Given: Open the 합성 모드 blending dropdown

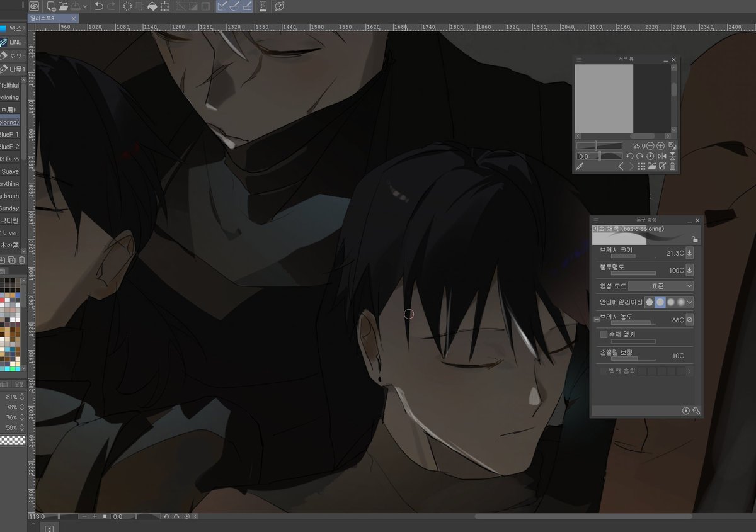Looking at the screenshot, I should (x=660, y=286).
